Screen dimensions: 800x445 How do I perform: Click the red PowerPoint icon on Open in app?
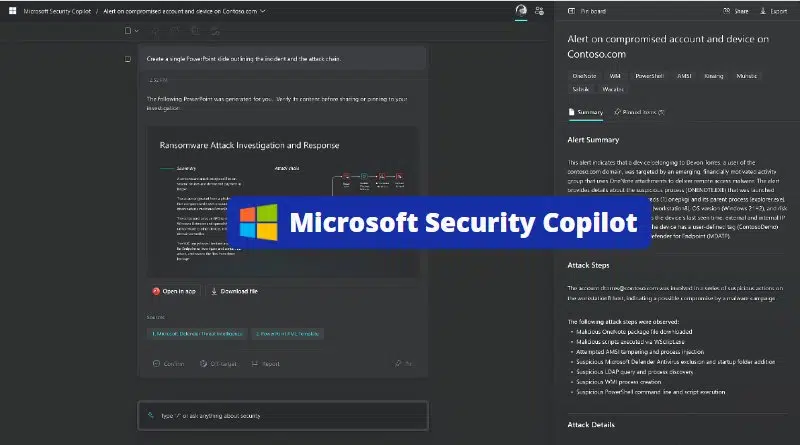pyautogui.click(x=156, y=291)
